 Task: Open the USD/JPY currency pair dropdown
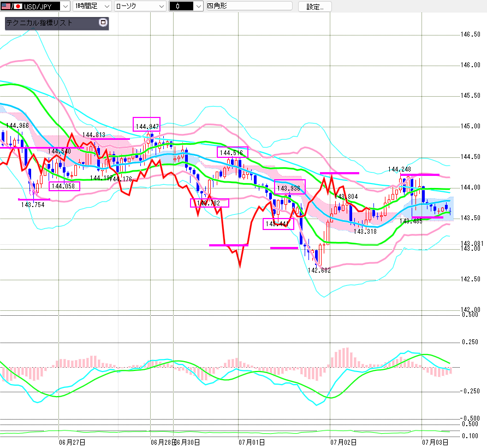point(66,6)
